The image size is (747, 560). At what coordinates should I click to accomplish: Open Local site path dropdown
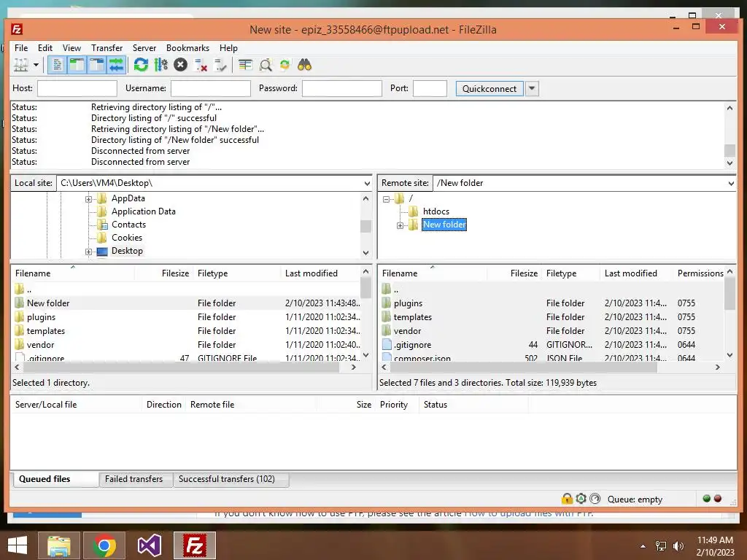367,183
